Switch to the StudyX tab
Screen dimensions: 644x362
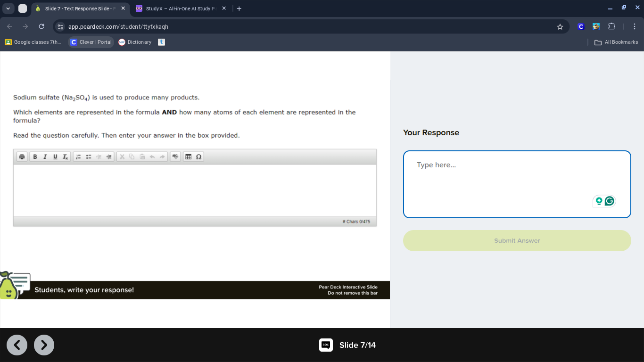(x=179, y=8)
